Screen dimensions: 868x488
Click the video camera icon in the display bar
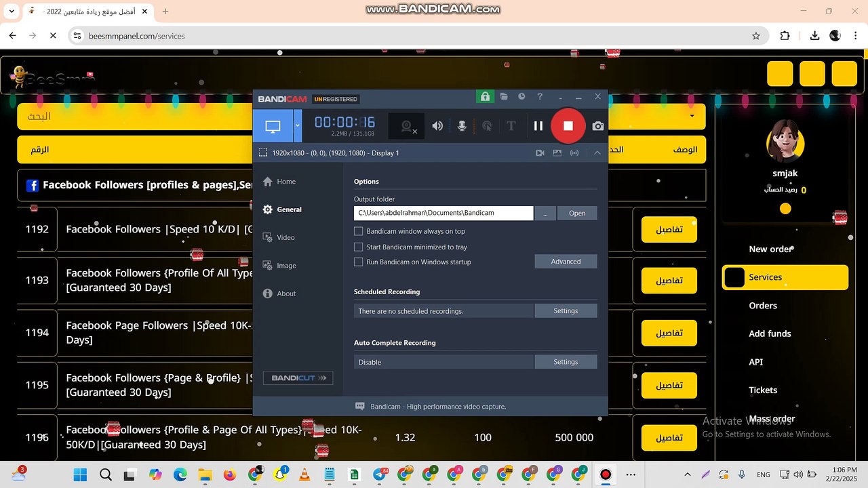540,153
